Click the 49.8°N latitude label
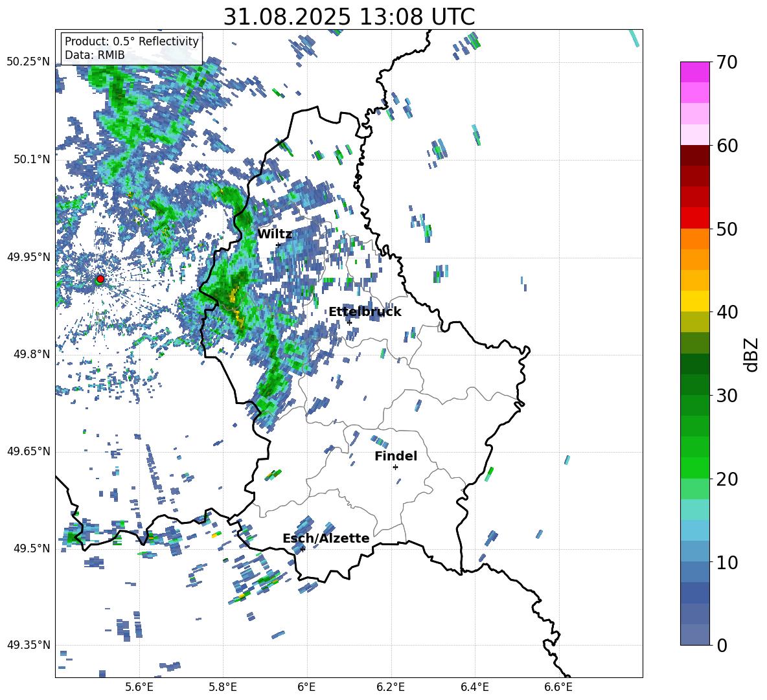 coord(31,354)
